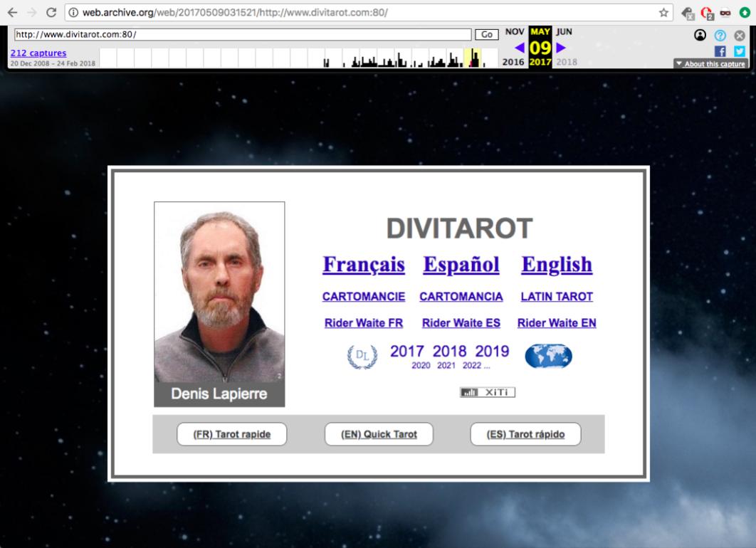This screenshot has height=548, width=756.
Task: Open the Rider Waite ES link
Action: click(x=461, y=323)
